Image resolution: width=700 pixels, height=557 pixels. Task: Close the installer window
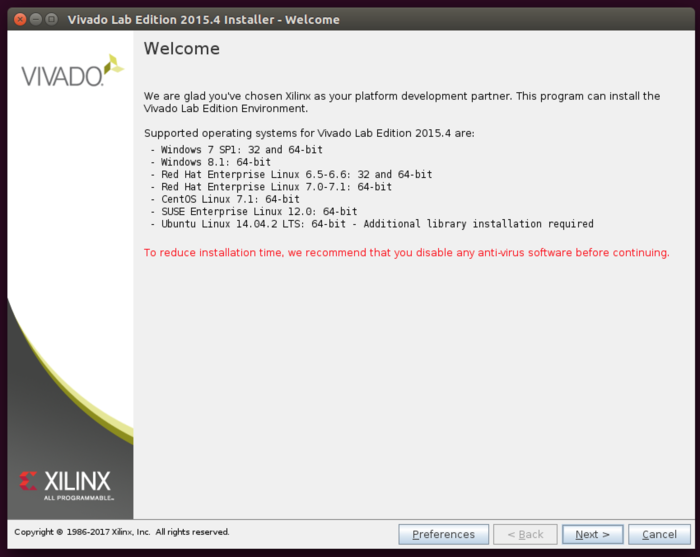click(x=16, y=19)
